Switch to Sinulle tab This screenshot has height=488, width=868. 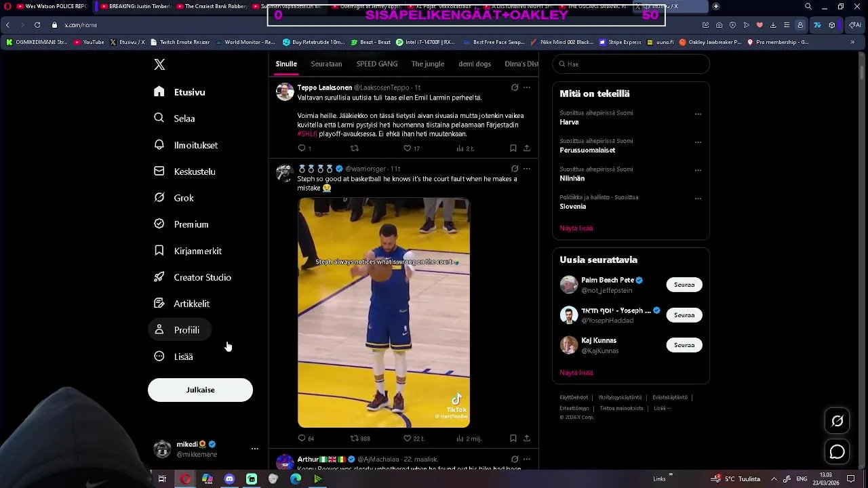[x=286, y=64]
